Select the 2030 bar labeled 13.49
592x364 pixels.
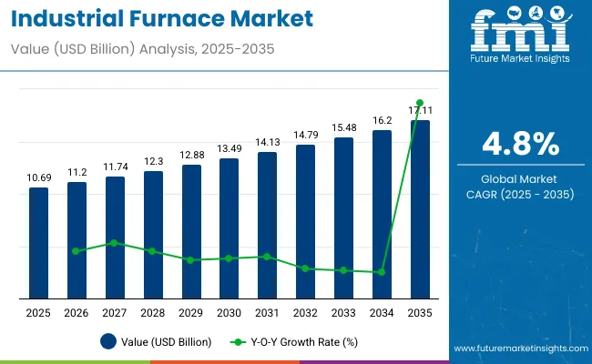(x=229, y=228)
